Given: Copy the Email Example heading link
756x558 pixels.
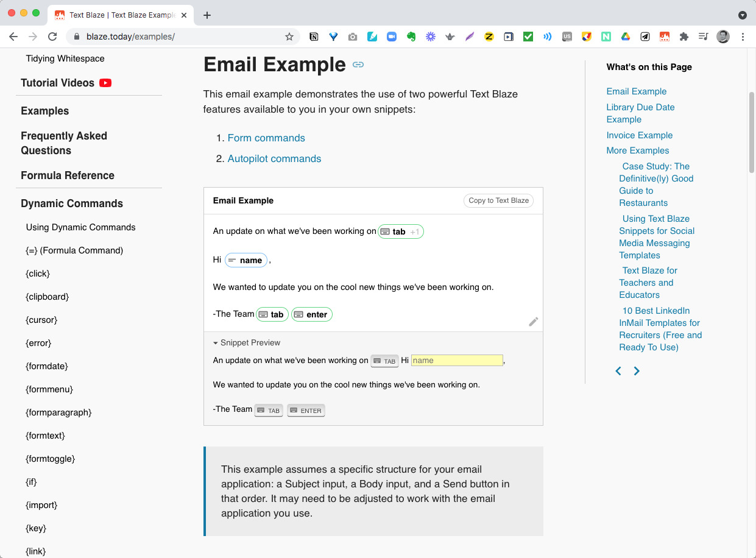Looking at the screenshot, I should pos(358,65).
